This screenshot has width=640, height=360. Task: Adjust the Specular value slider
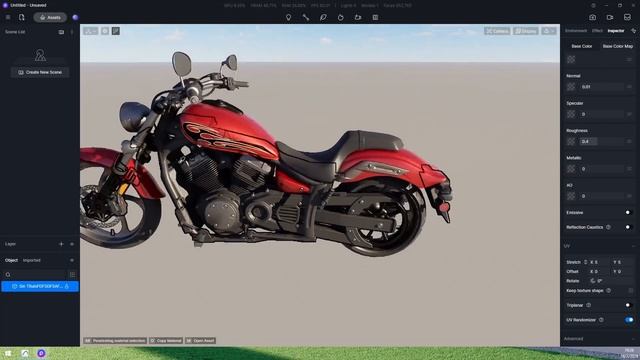pos(601,114)
